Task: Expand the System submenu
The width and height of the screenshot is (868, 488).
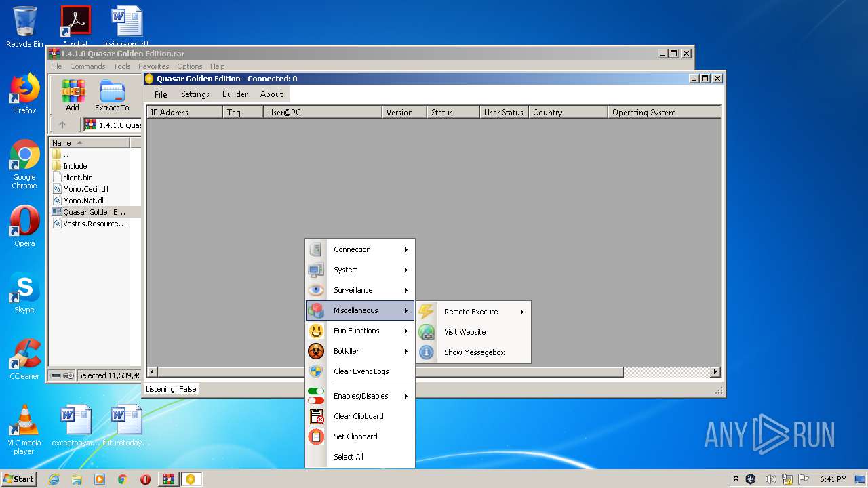Action: (359, 270)
